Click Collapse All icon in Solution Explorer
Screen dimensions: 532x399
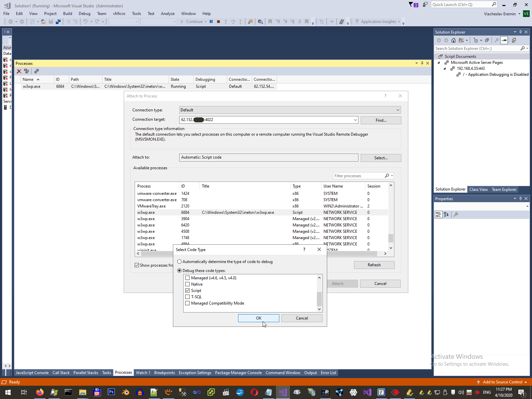click(x=487, y=40)
